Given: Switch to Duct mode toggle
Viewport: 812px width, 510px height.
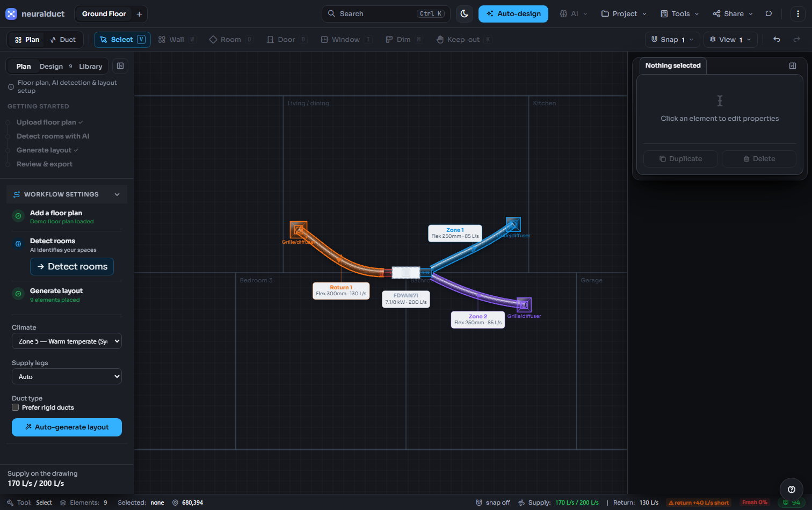Looking at the screenshot, I should [x=62, y=40].
